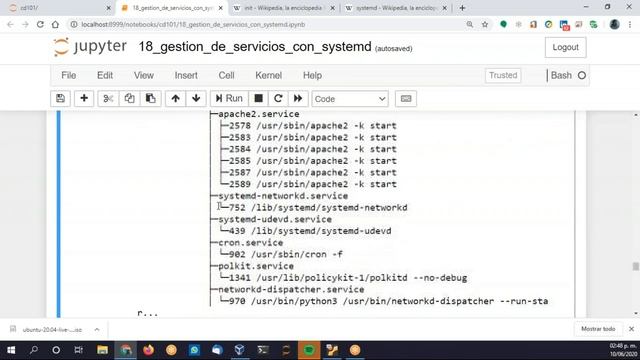Click the Jupyter logo
Viewport: 640px width, 360px height.
click(90, 47)
